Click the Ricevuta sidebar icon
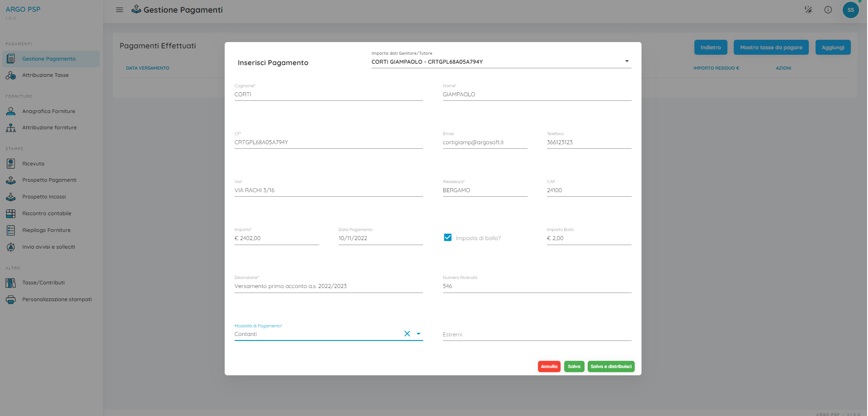Screen dimensions: 868x416 pyautogui.click(x=11, y=164)
